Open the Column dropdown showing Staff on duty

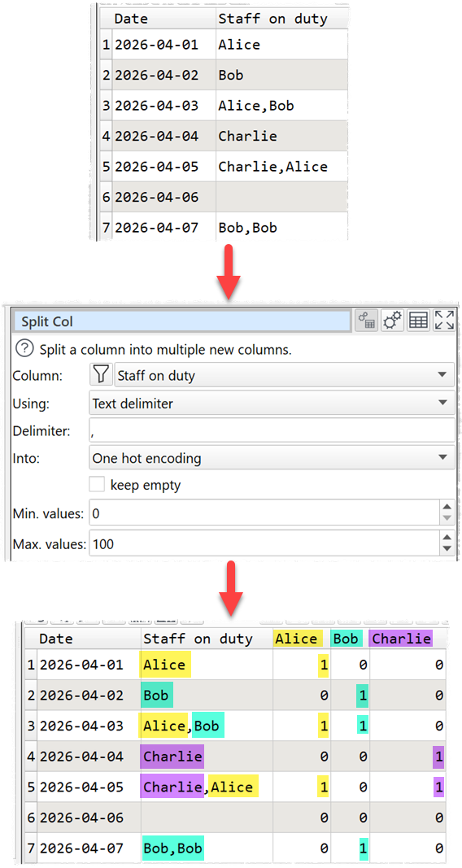[285, 375]
